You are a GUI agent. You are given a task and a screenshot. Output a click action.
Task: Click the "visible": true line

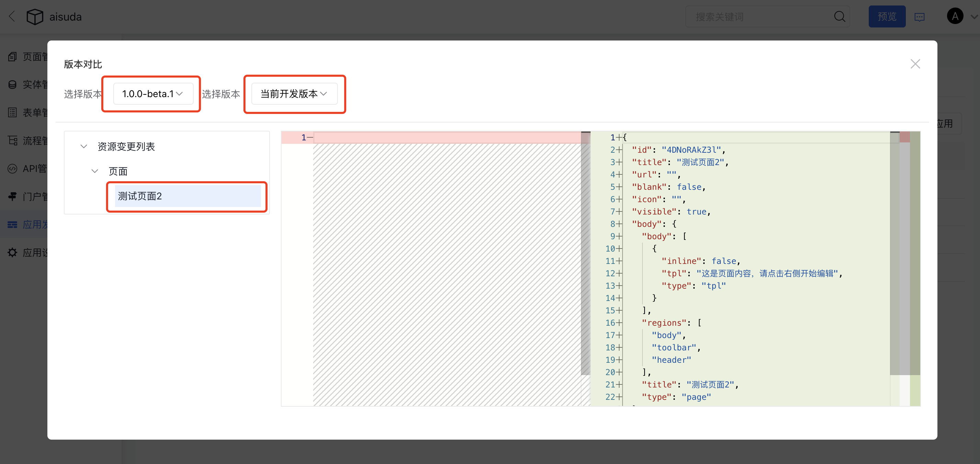(671, 211)
